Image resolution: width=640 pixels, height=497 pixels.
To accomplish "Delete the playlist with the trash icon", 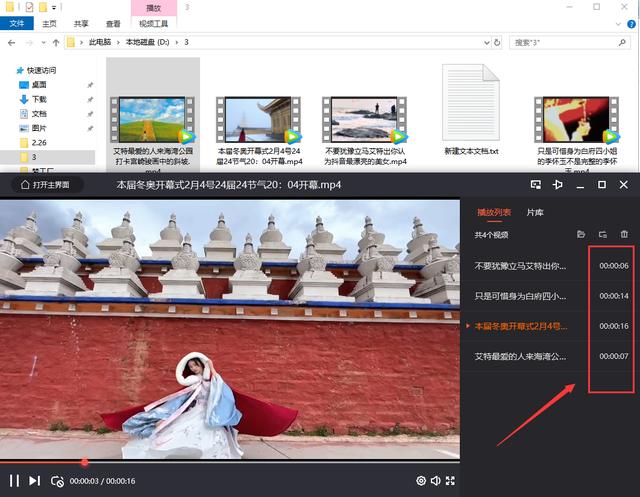I will pos(625,234).
